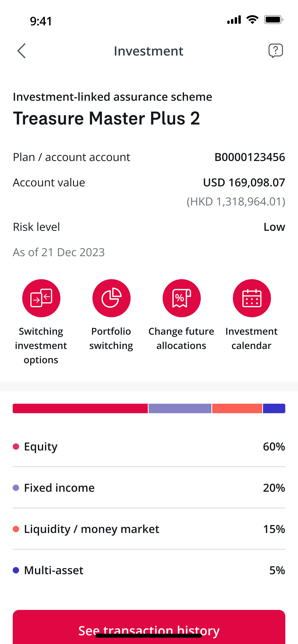Tap the USD 169,098.07 account value

click(244, 182)
